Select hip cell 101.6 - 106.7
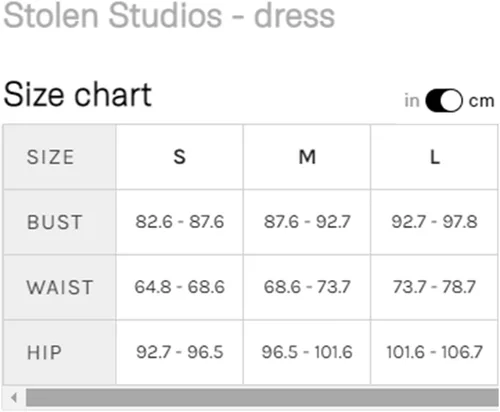The height and width of the screenshot is (412, 500). 434,352
